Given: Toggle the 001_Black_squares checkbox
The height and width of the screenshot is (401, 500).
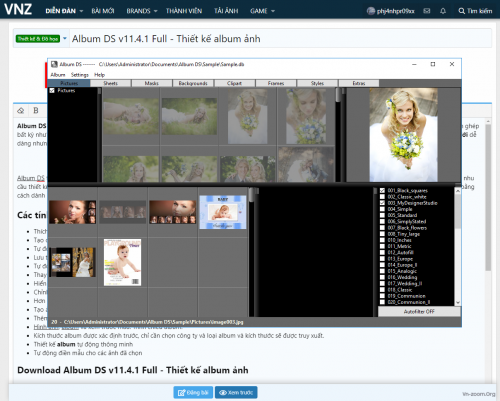Looking at the screenshot, I should tap(382, 191).
